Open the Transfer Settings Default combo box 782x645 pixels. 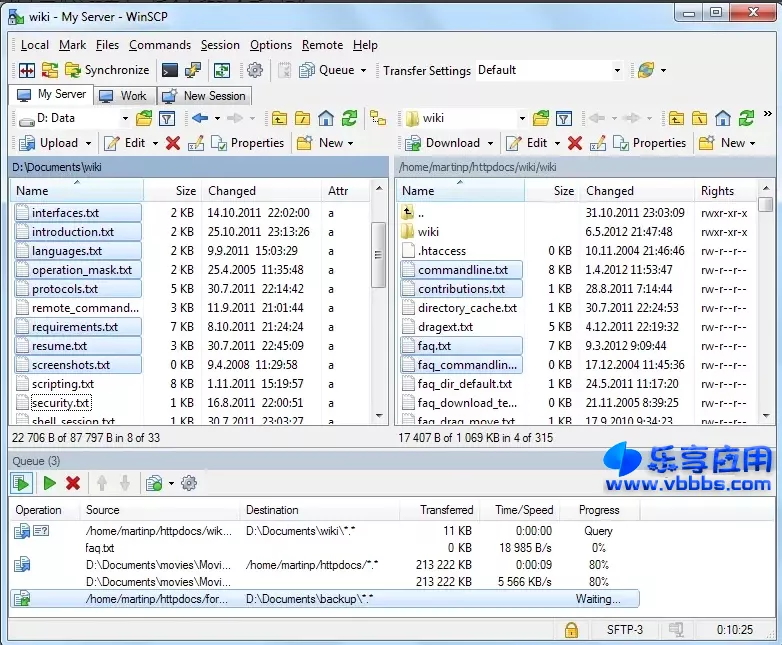pyautogui.click(x=550, y=70)
